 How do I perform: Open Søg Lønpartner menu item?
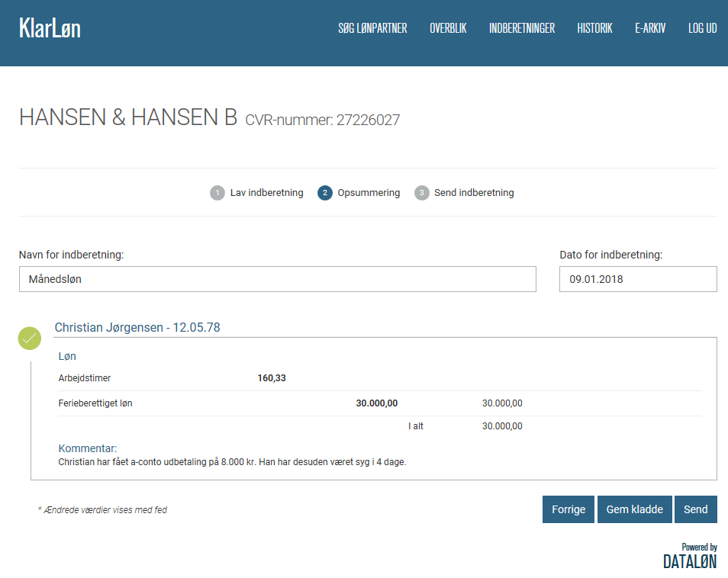click(x=372, y=28)
